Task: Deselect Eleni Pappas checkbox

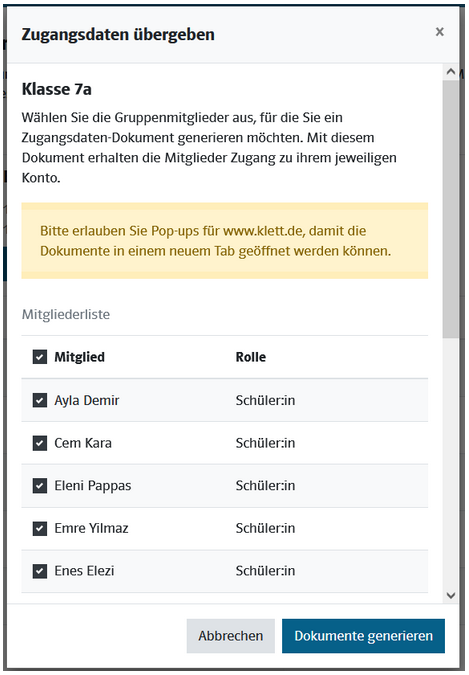Action: [x=40, y=486]
